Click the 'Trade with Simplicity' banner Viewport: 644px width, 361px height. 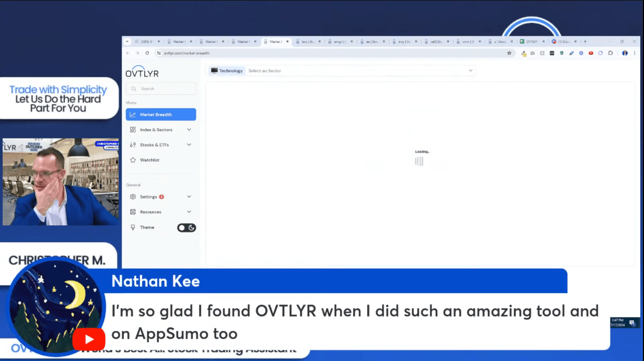[x=58, y=99]
